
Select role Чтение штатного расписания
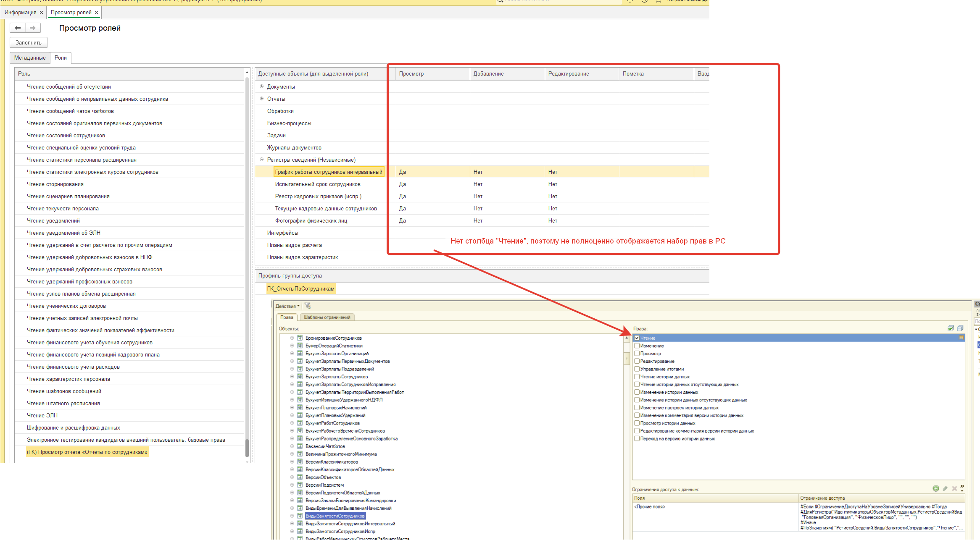[x=129, y=403]
